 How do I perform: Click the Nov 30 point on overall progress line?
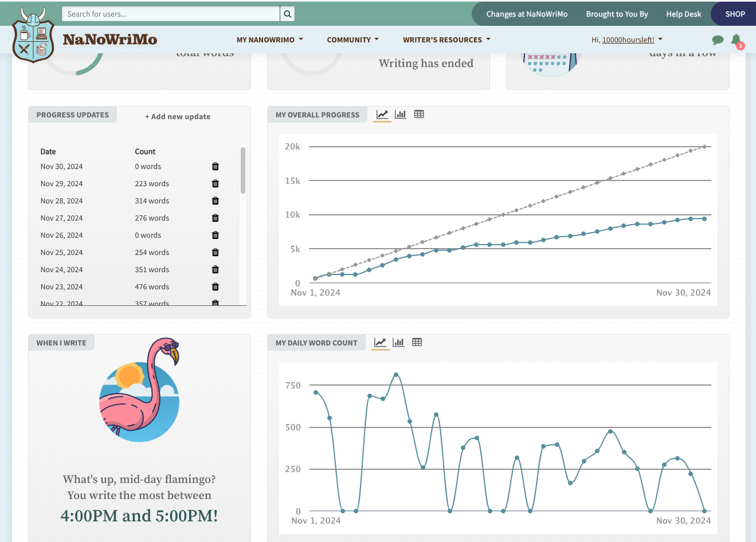pos(704,219)
